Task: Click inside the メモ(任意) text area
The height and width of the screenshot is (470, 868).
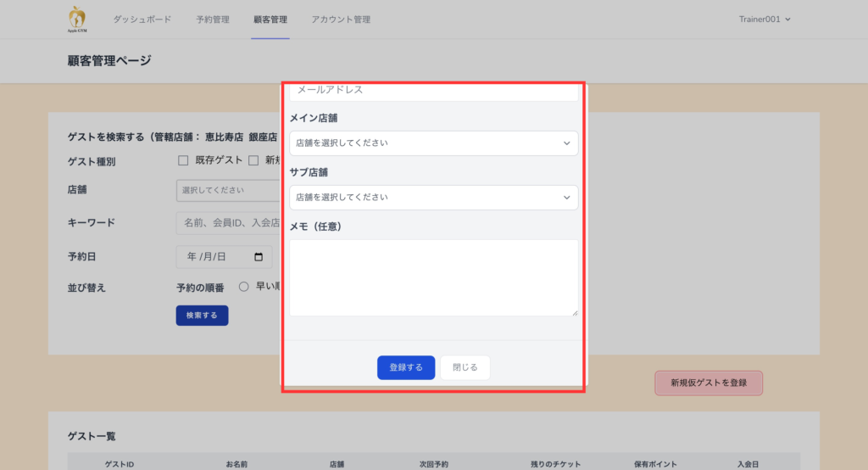Action: pos(433,277)
